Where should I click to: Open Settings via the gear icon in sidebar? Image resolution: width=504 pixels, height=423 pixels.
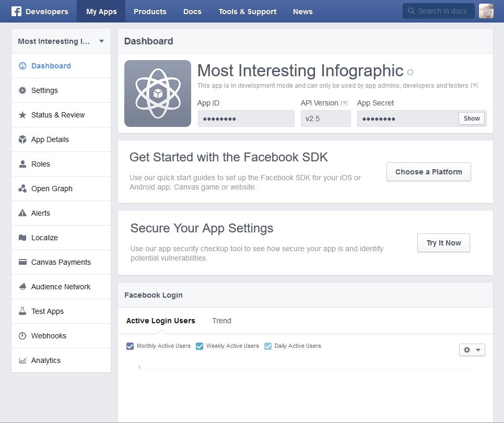point(22,90)
